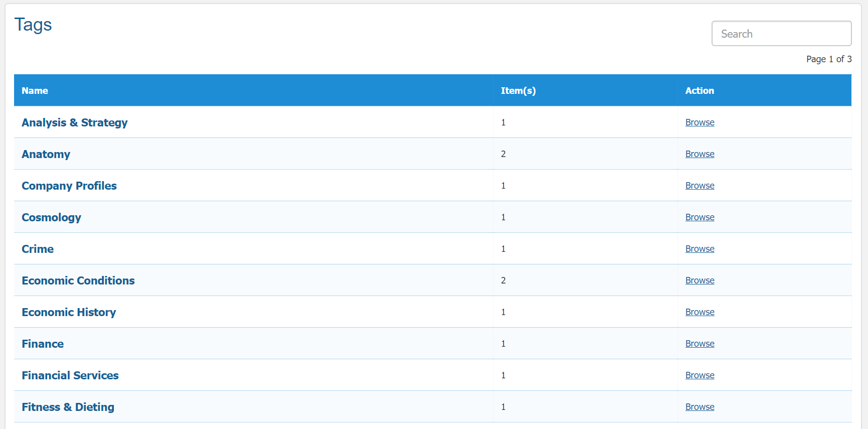The image size is (868, 429).
Task: Open the Finance tag
Action: tap(43, 344)
